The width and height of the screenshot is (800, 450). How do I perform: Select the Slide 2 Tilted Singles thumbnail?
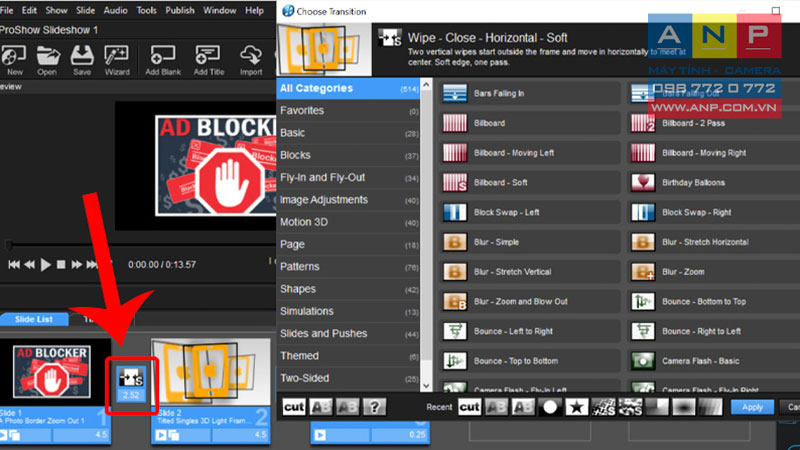(211, 372)
